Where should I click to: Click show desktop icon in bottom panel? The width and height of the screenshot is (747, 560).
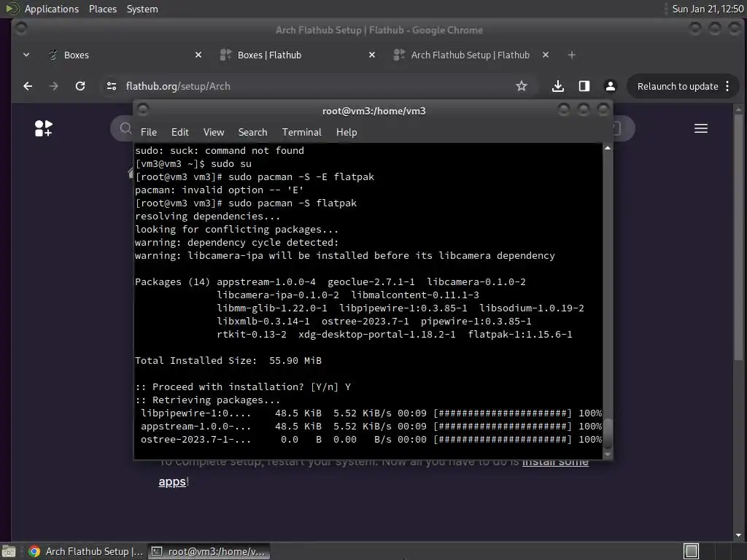click(9, 551)
